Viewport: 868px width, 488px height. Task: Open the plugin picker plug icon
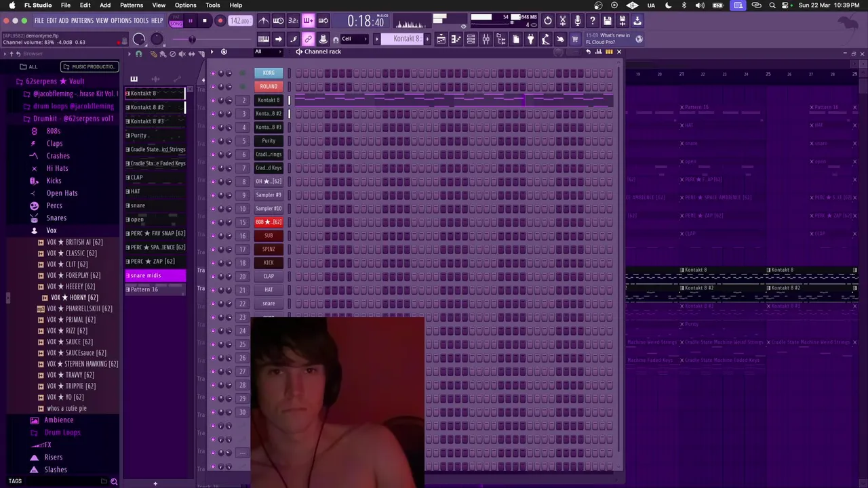point(531,39)
